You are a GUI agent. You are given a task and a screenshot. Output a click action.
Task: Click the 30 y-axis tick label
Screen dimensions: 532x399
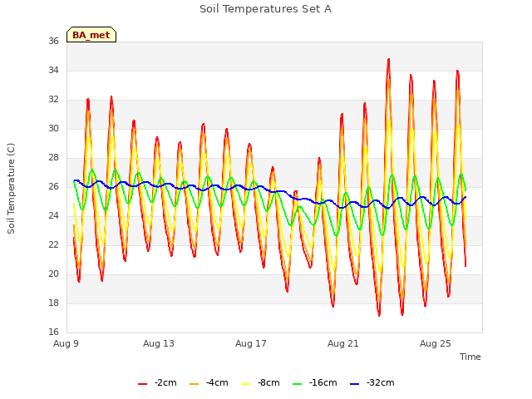click(53, 128)
